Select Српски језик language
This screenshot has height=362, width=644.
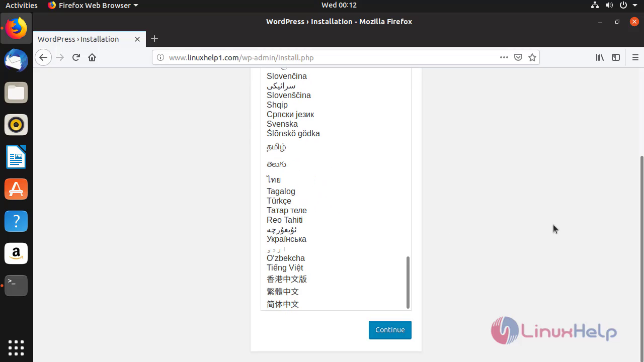coord(290,114)
